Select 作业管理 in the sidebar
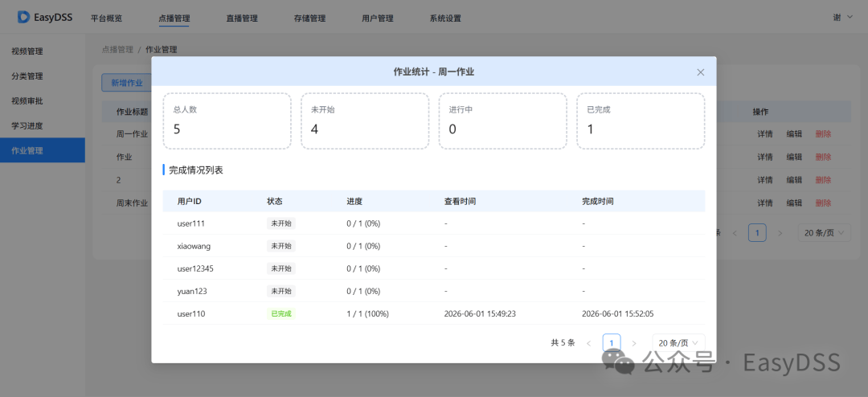Image resolution: width=868 pixels, height=397 pixels. (43, 150)
